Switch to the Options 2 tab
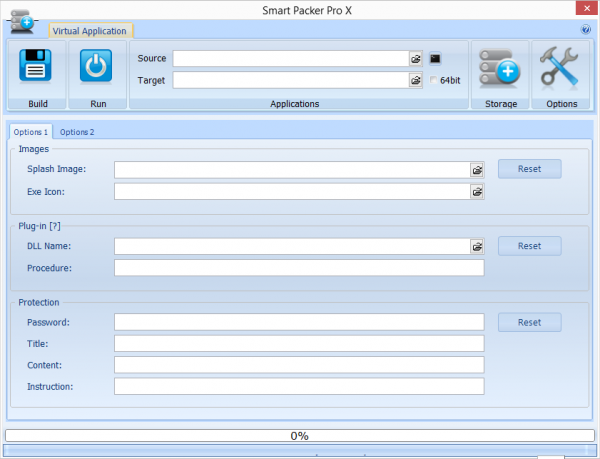 pyautogui.click(x=77, y=132)
